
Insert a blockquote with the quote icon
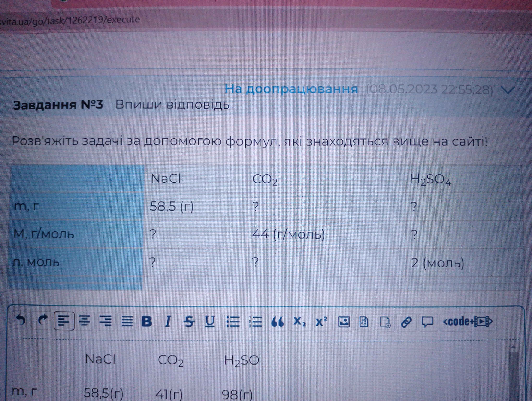click(x=277, y=322)
